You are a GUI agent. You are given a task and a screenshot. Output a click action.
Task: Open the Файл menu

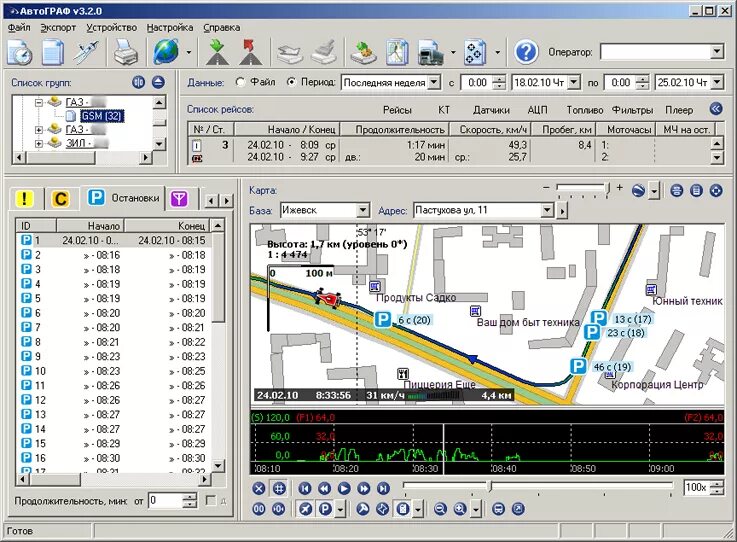click(19, 28)
